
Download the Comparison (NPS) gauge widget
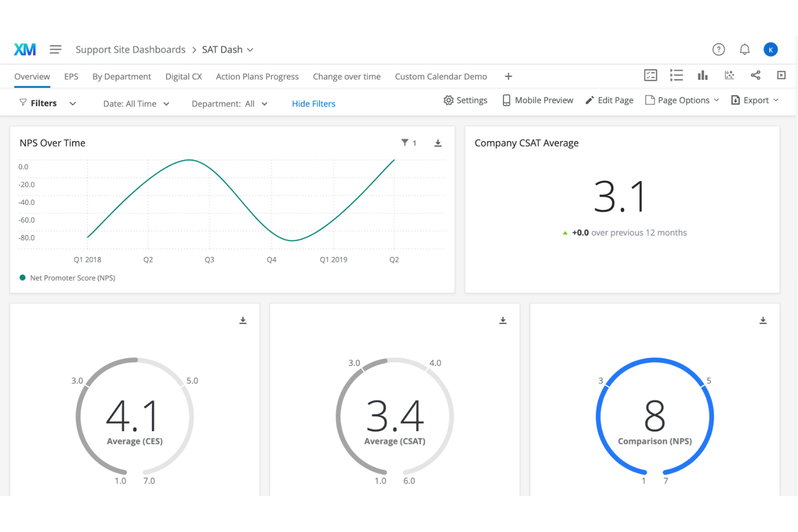point(763,321)
